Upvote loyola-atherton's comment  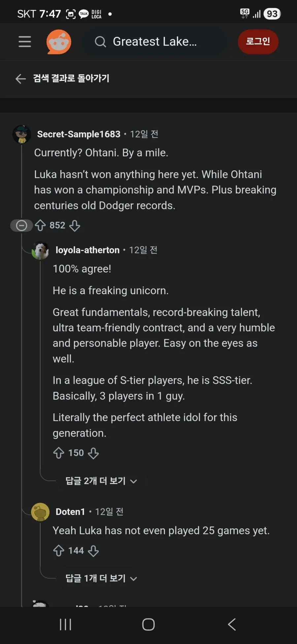(x=59, y=453)
